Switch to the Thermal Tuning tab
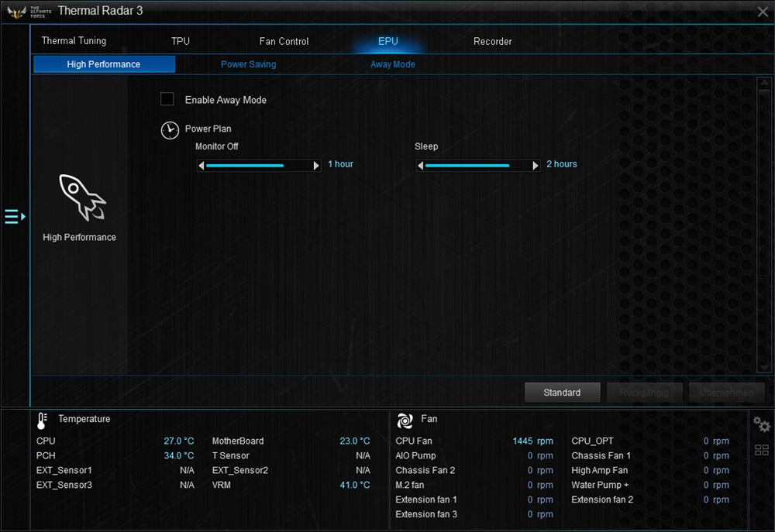The height and width of the screenshot is (532, 775). (x=74, y=41)
